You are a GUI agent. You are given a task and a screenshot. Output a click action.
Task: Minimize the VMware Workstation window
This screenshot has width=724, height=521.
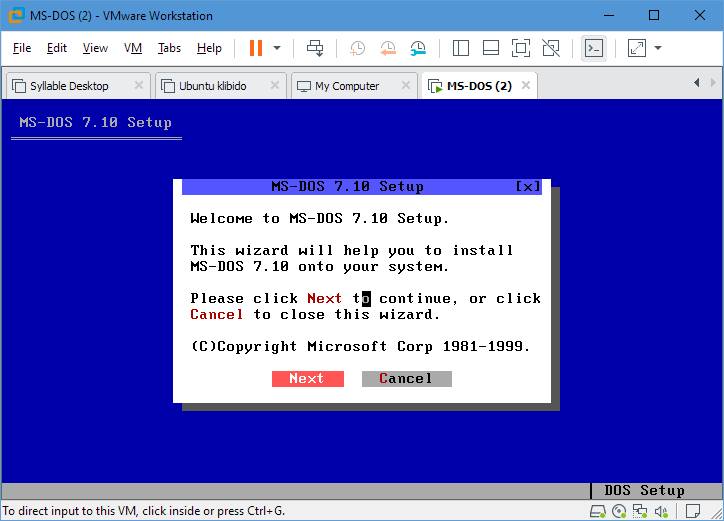pos(609,15)
